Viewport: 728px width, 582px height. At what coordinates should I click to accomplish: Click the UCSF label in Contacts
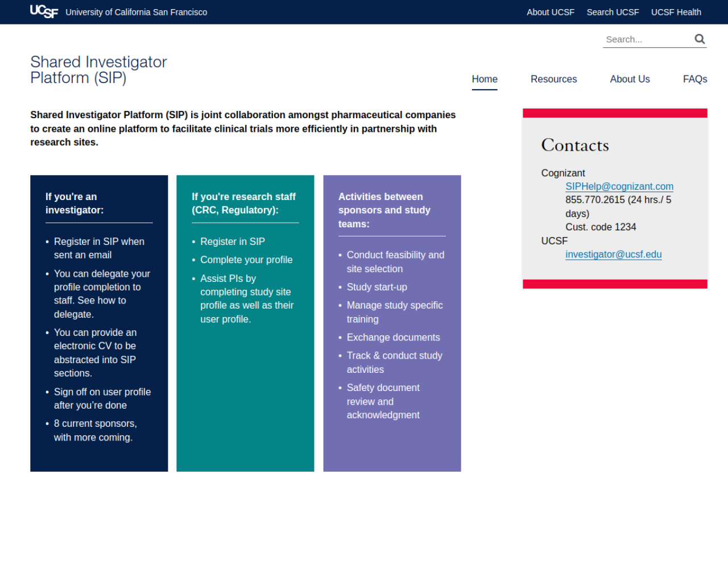click(x=555, y=241)
